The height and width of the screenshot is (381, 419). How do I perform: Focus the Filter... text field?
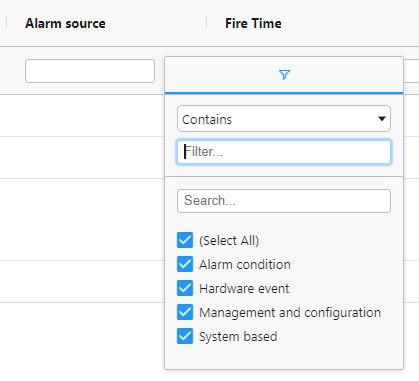pos(284,152)
